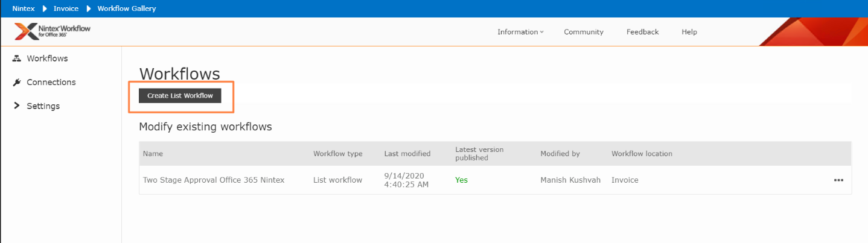Sort by the Name column header
This screenshot has height=243, width=868.
[153, 154]
